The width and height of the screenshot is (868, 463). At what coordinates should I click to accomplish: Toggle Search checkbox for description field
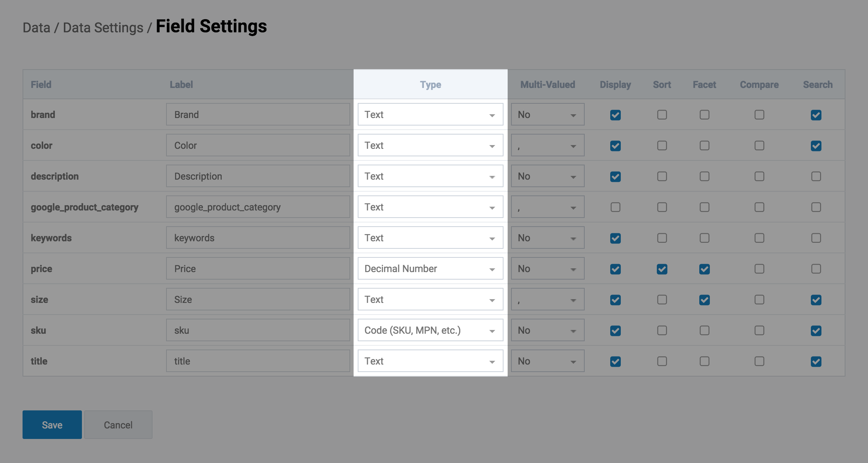click(816, 176)
